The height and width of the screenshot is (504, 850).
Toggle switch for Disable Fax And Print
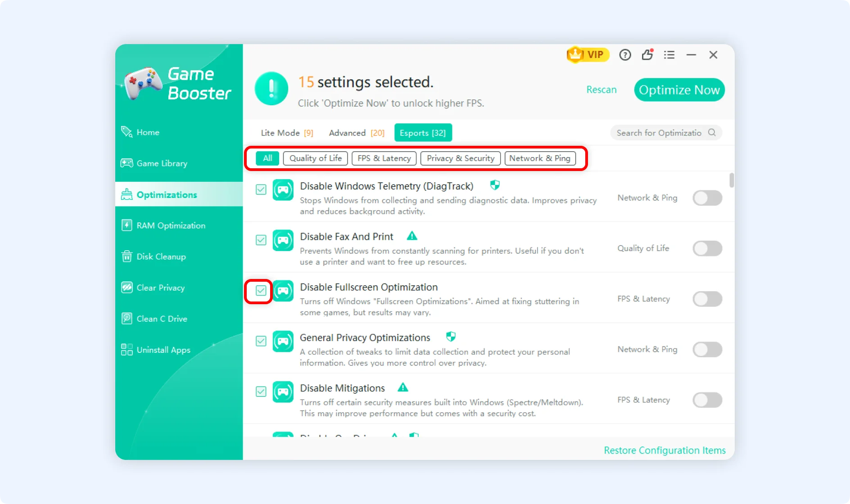point(707,248)
